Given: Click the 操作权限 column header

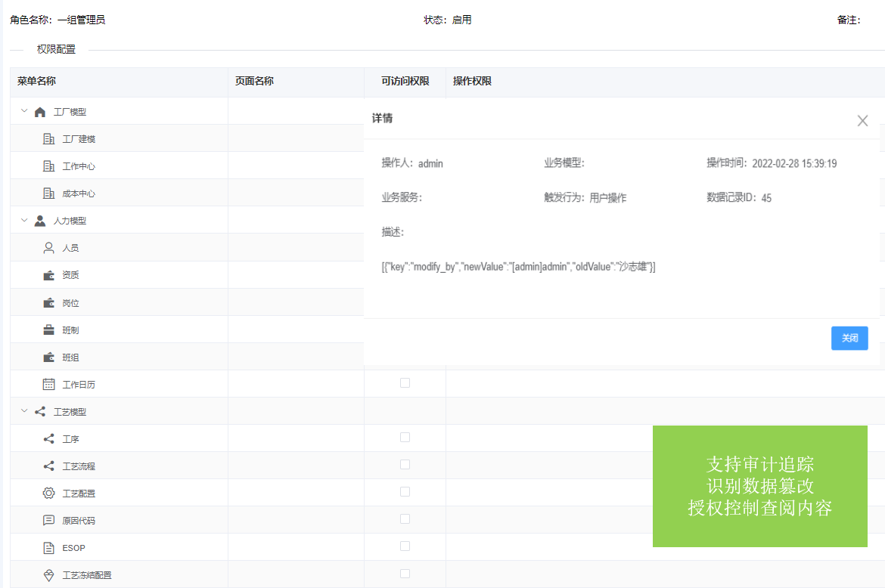Looking at the screenshot, I should point(472,81).
